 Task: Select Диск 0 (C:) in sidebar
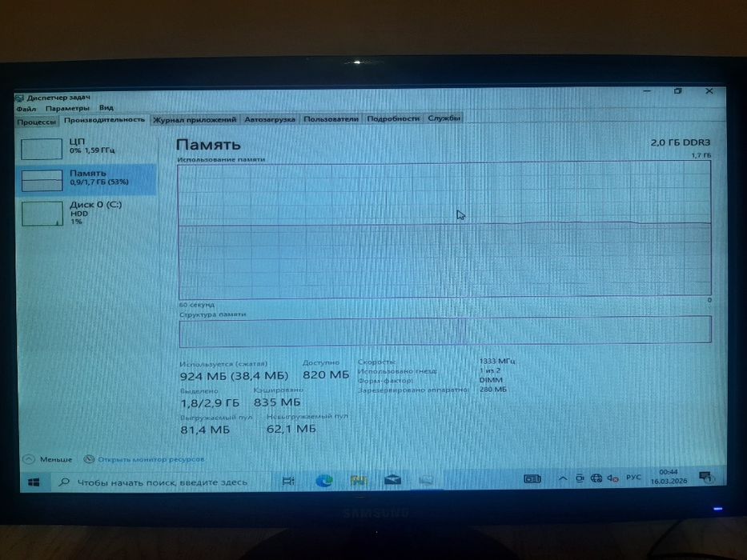86,212
